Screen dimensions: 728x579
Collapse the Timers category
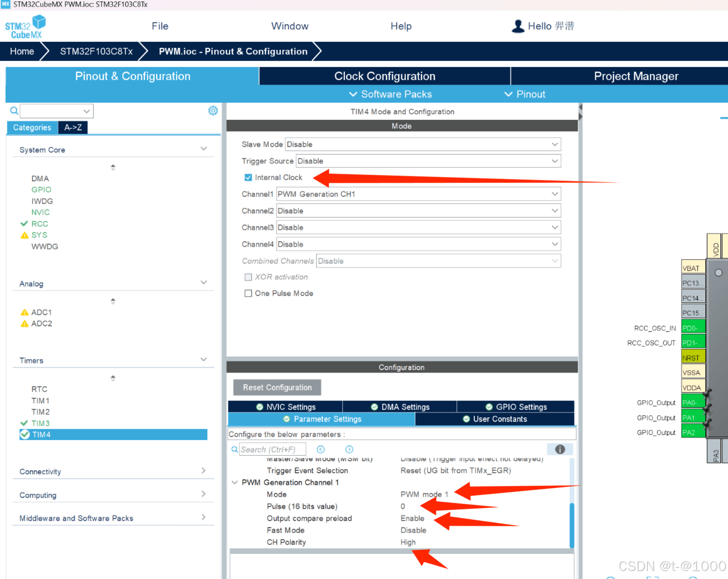coord(204,359)
